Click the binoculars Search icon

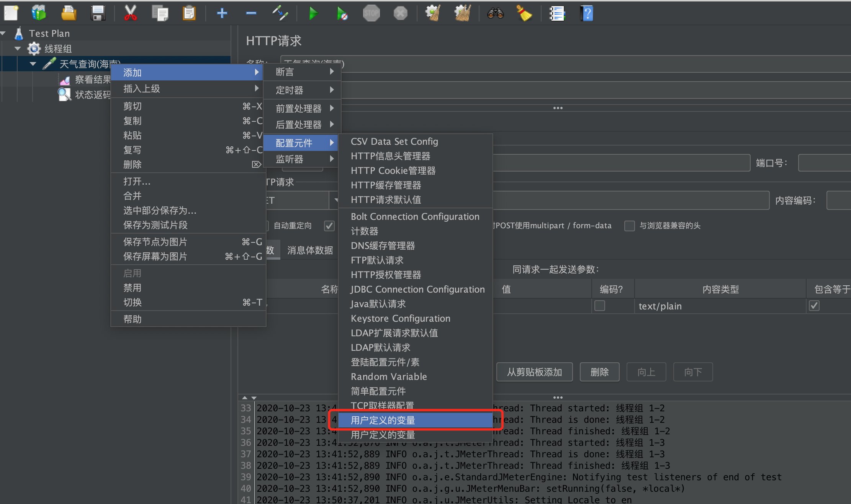[x=495, y=13]
